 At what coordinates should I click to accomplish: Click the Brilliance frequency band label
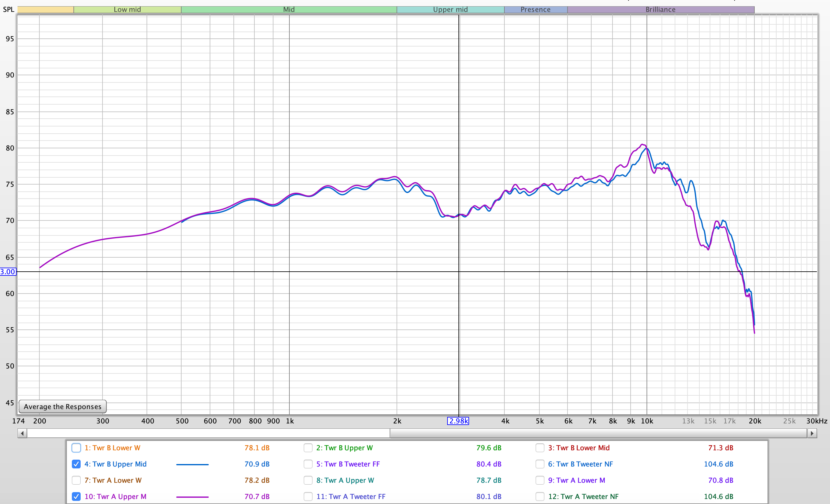[661, 9]
